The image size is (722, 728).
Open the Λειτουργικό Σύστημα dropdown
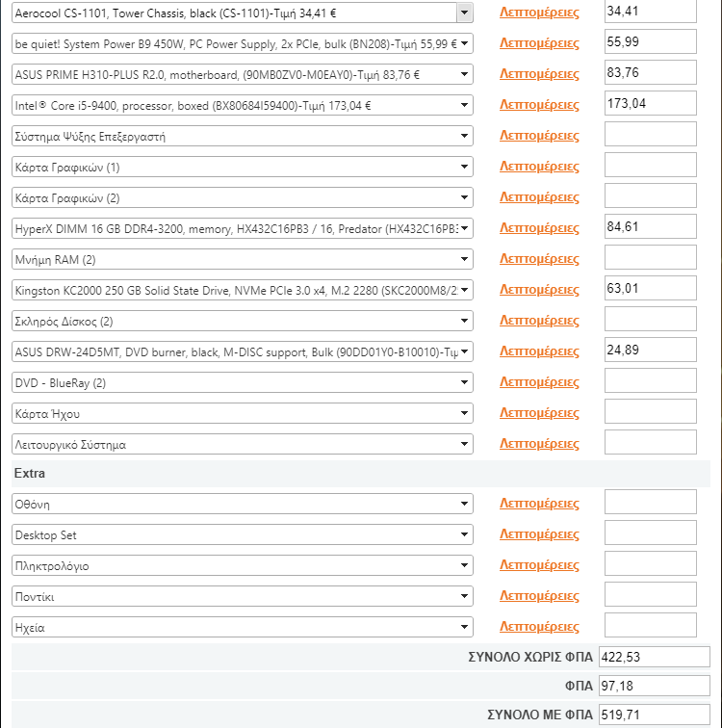tap(243, 444)
